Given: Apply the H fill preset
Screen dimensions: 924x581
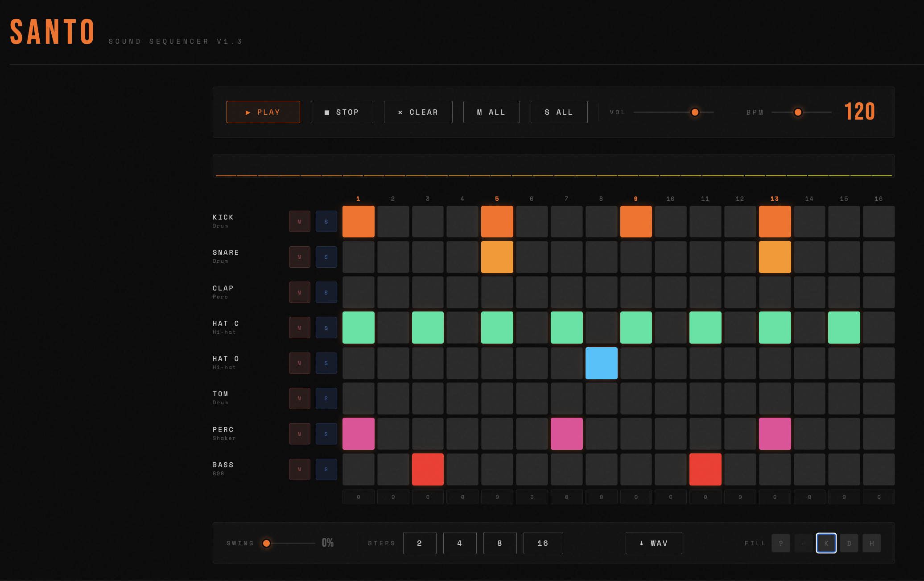Looking at the screenshot, I should point(872,543).
